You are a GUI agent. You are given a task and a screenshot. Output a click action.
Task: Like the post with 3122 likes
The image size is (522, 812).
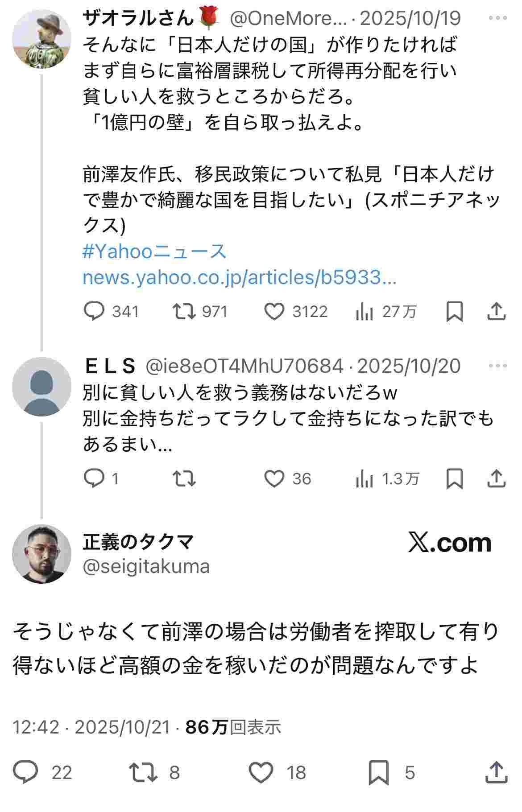[274, 311]
